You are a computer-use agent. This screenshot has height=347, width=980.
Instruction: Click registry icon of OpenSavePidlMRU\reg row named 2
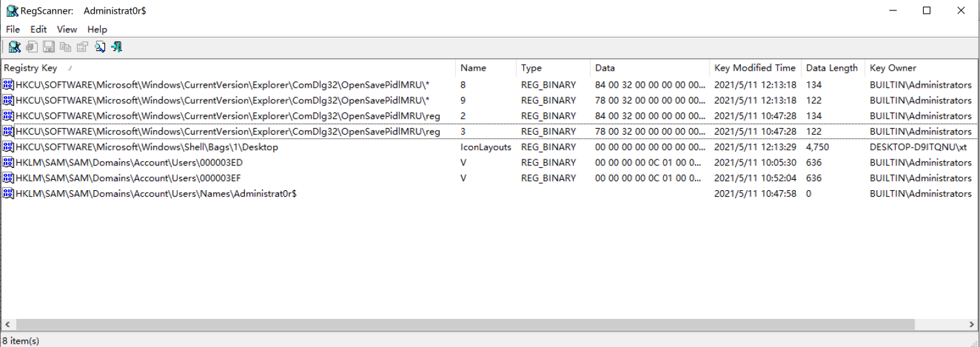click(x=8, y=116)
